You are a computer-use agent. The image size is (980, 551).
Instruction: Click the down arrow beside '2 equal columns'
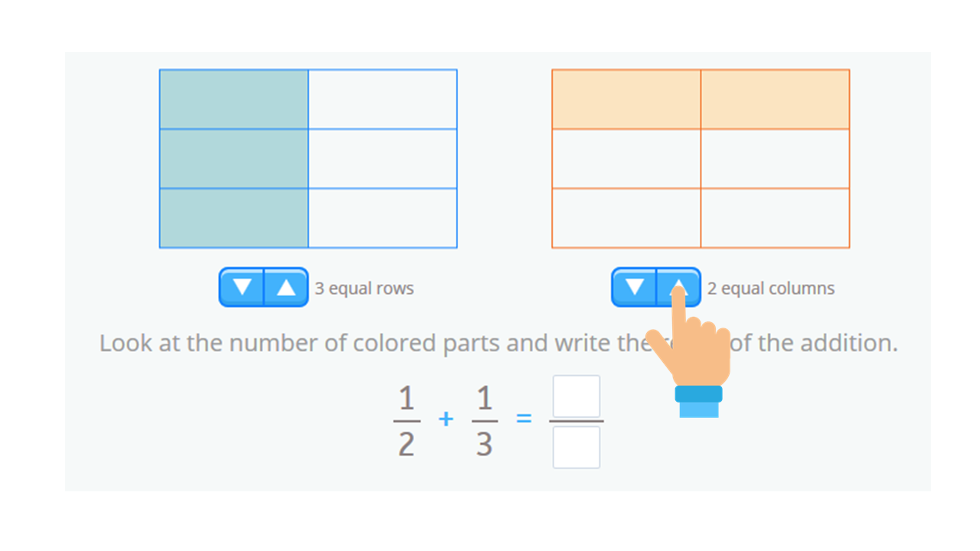(635, 287)
